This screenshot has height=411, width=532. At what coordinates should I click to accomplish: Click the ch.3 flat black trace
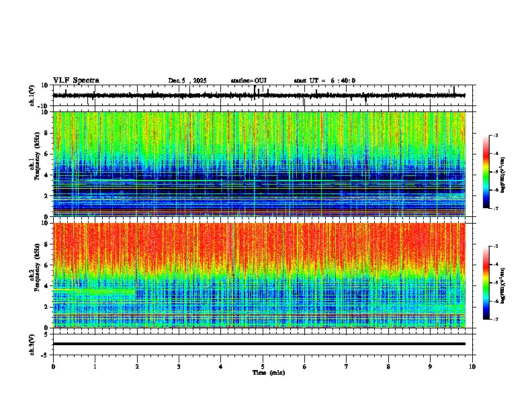(x=259, y=344)
